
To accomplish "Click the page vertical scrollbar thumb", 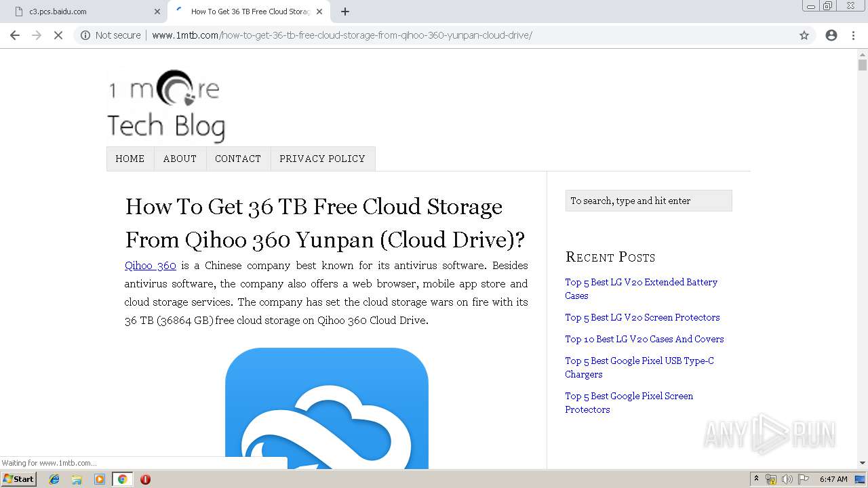I will click(863, 65).
